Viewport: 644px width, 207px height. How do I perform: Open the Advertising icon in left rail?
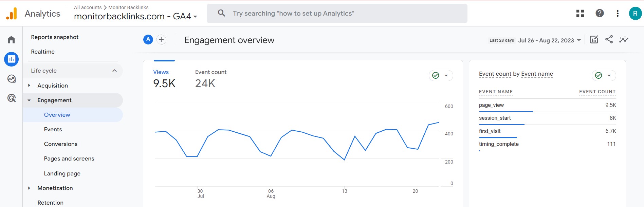[11, 98]
